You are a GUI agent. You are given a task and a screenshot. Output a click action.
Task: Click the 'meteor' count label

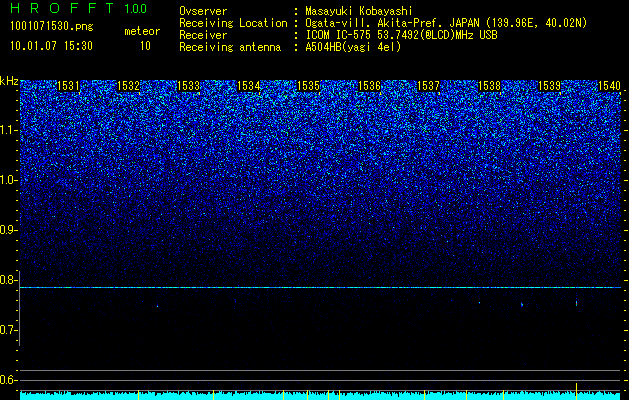142,31
